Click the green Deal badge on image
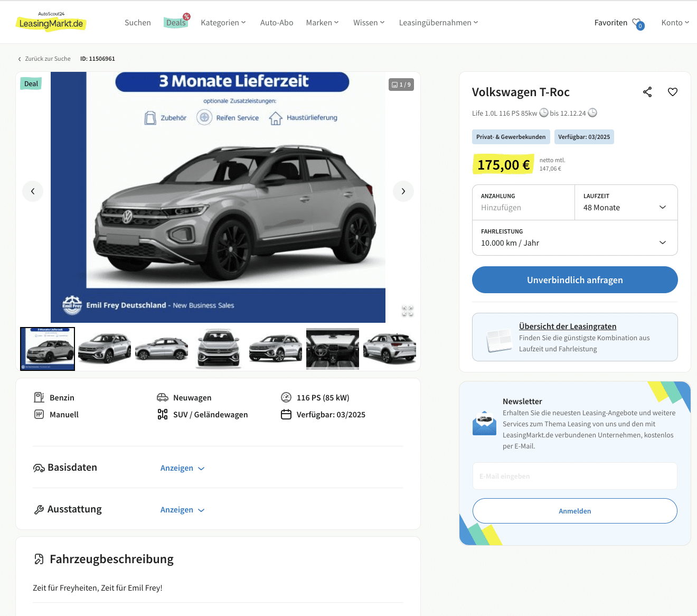697x616 pixels. click(x=31, y=83)
